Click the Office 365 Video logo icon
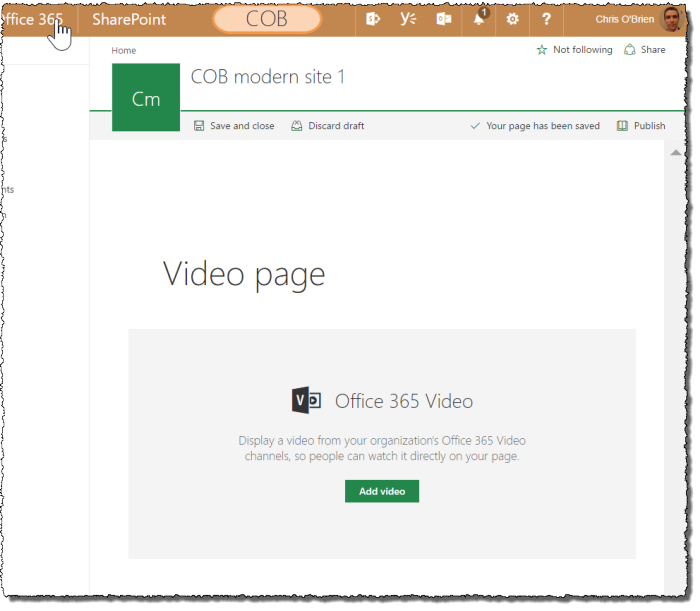Screen dimensions: 700x611 pos(306,400)
